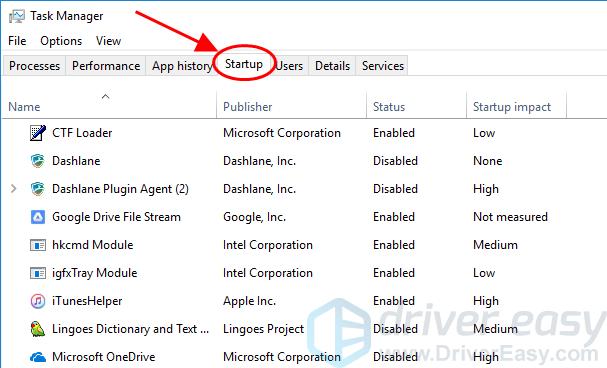
Task: Select the CTF Loader pen icon
Action: click(x=38, y=133)
